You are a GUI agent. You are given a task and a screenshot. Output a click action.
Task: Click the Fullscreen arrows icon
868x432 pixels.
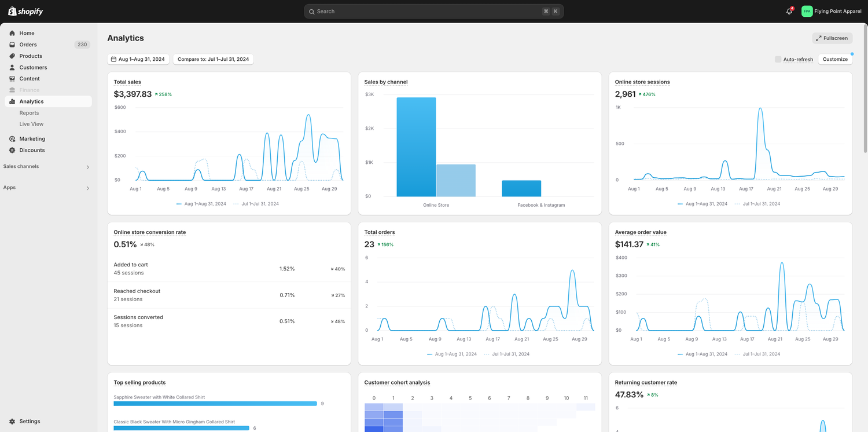(x=819, y=38)
